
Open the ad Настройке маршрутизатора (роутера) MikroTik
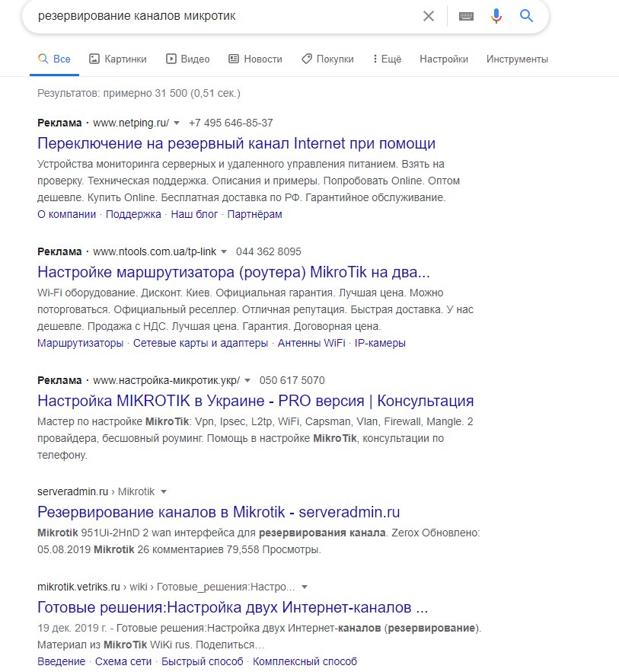pos(234,272)
